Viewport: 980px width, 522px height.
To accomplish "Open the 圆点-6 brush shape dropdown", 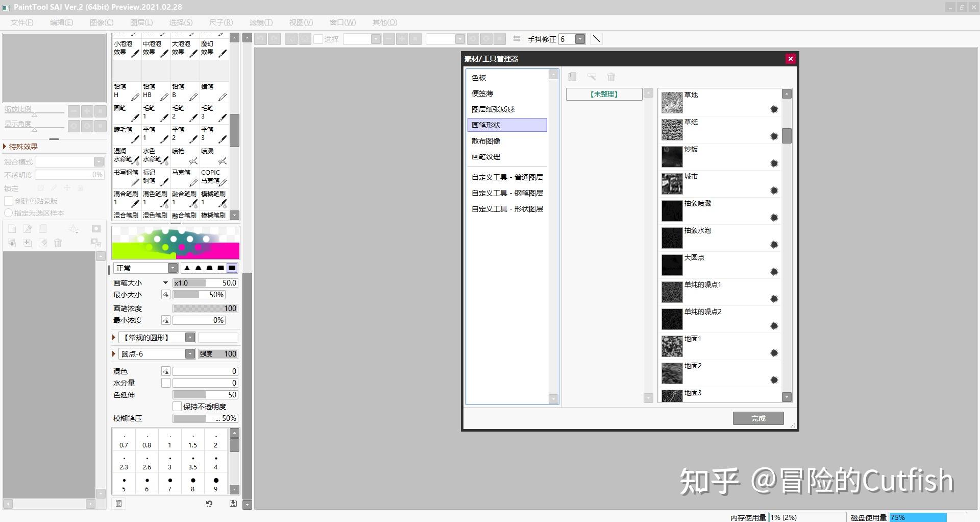I will point(190,353).
